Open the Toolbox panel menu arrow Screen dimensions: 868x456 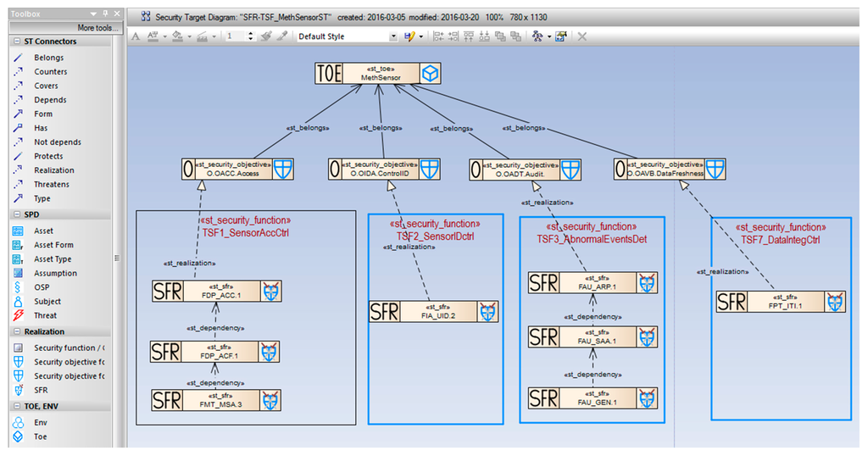(92, 15)
